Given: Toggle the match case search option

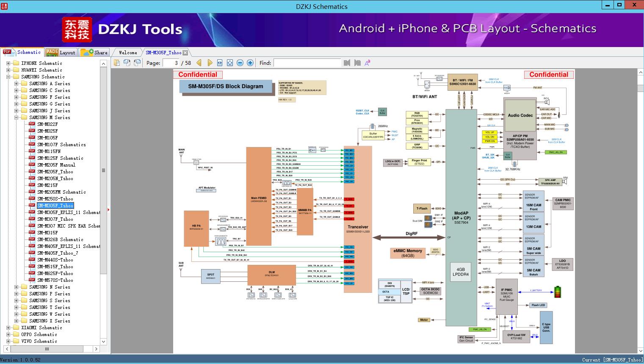Looking at the screenshot, I should coord(368,63).
